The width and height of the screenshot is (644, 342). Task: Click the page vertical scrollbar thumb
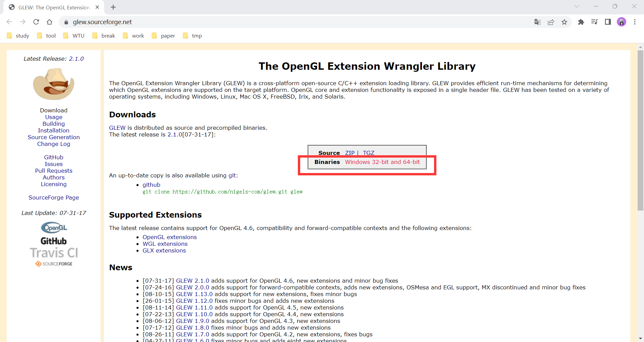point(640,130)
